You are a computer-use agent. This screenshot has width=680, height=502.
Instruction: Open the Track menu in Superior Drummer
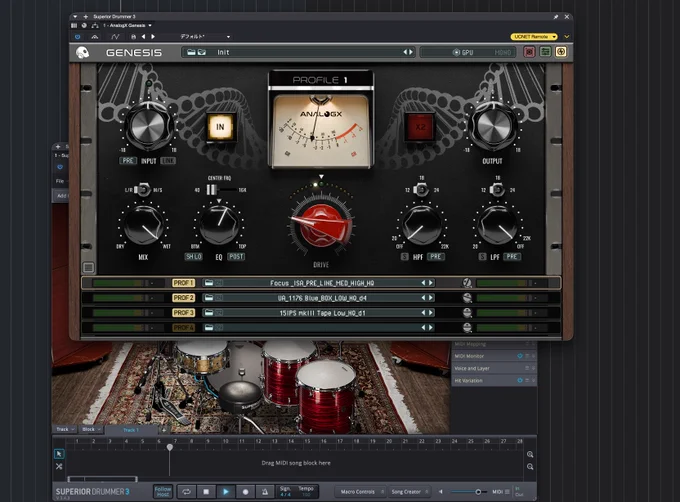[65, 429]
